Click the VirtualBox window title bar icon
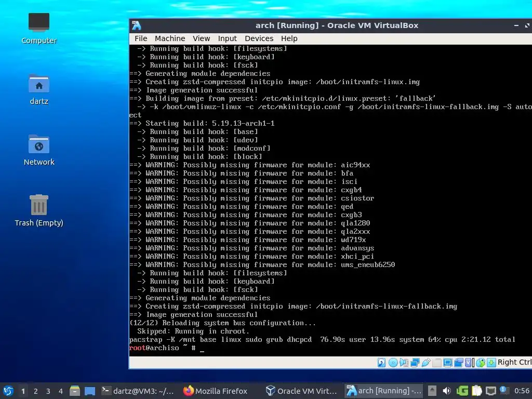This screenshot has width=532, height=399. [x=137, y=25]
